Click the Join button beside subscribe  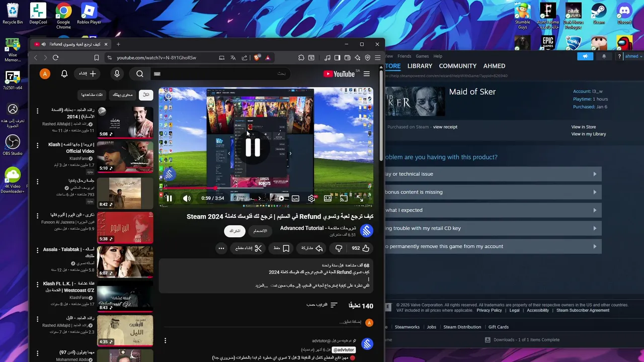[x=260, y=231]
